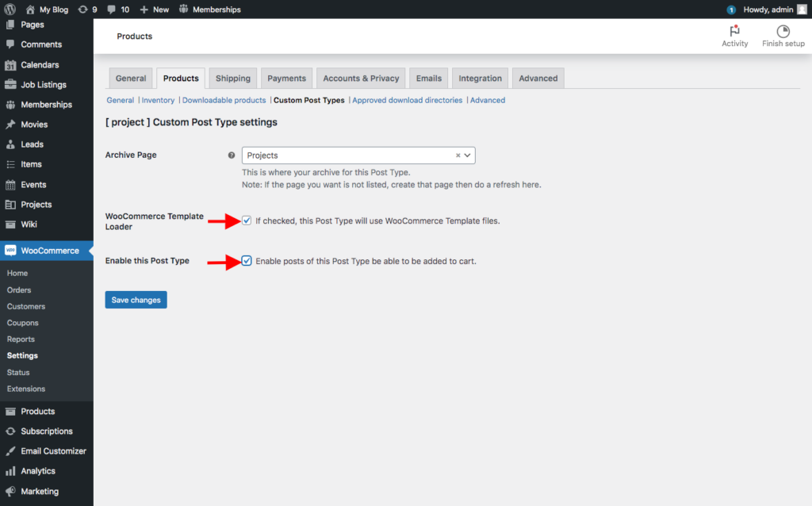Click the WooCommerce logo icon in sidebar
The width and height of the screenshot is (812, 506).
coord(10,251)
